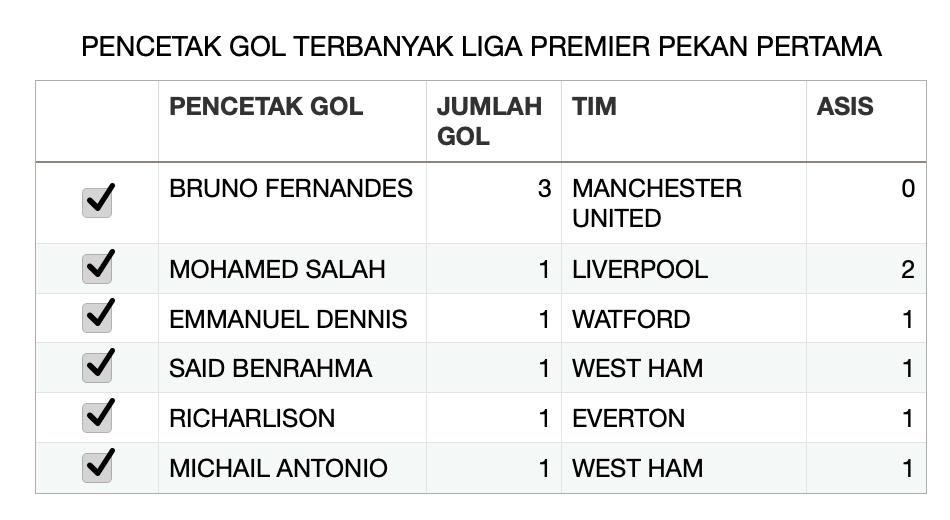Uncheck the Bruno Fernandes row checkbox
Image resolution: width=950 pixels, height=520 pixels.
[x=97, y=201]
